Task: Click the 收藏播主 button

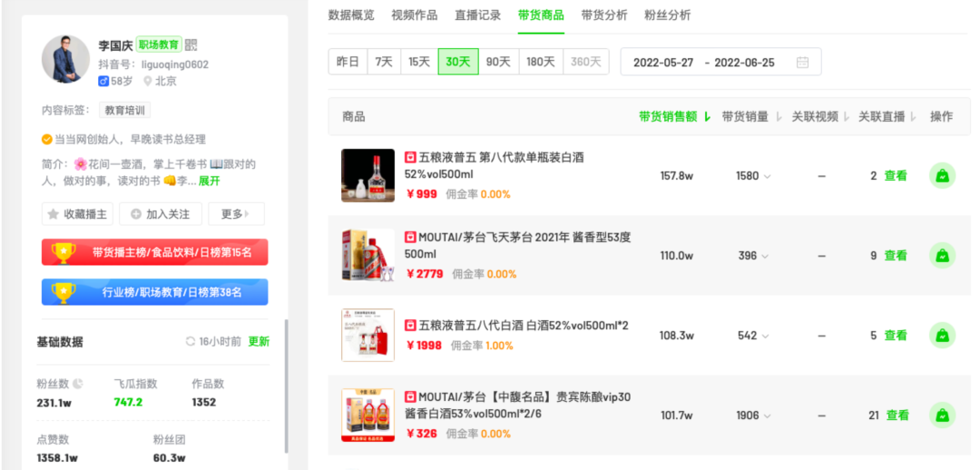Action: tap(77, 214)
